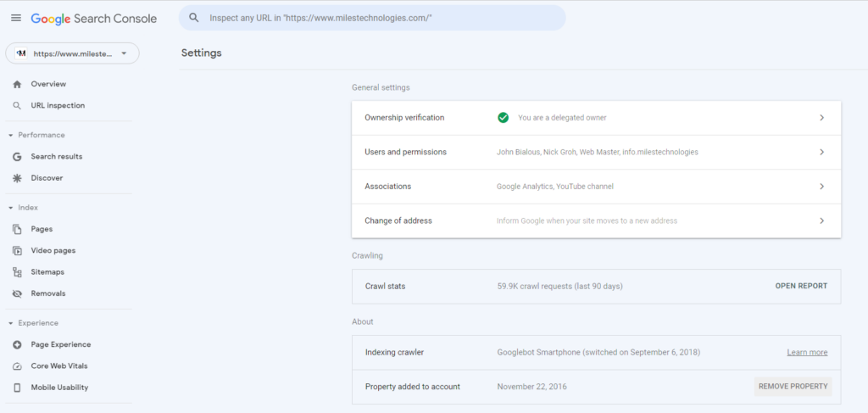Open Mobile Usability report
Image resolution: width=868 pixels, height=413 pixels.
(x=60, y=388)
